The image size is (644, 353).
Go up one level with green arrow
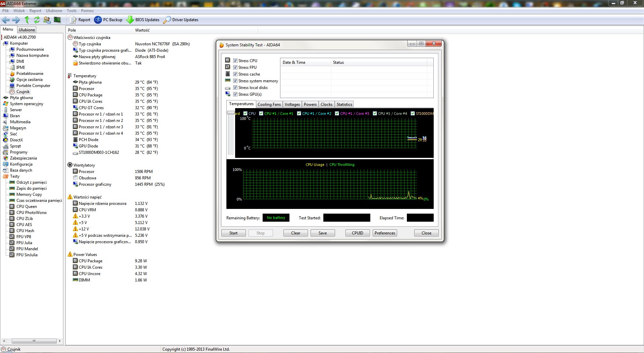point(27,20)
